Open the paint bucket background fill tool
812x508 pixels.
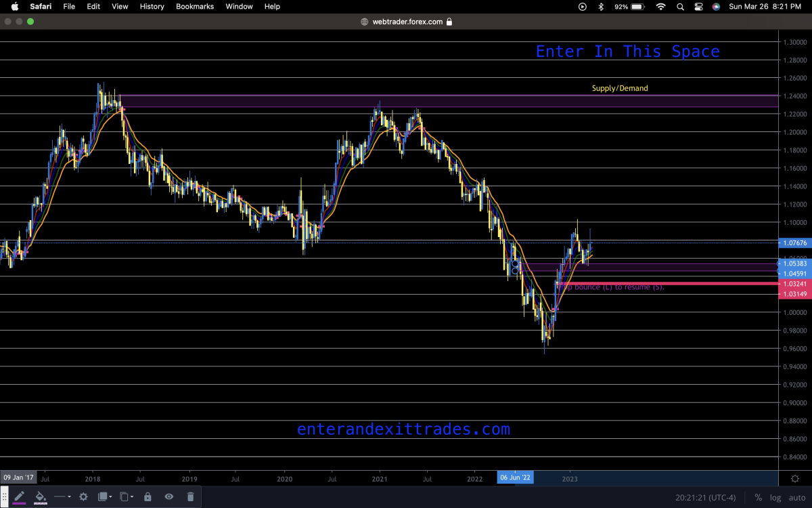41,496
